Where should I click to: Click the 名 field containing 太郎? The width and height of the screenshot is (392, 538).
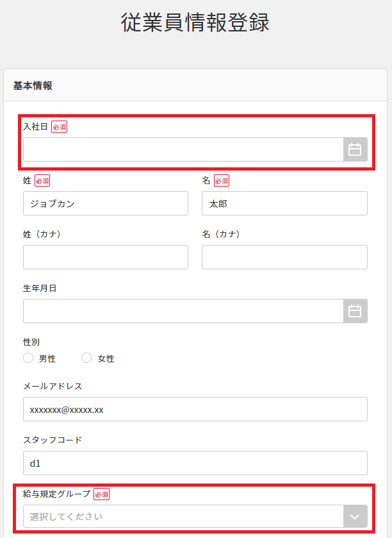[x=284, y=203]
